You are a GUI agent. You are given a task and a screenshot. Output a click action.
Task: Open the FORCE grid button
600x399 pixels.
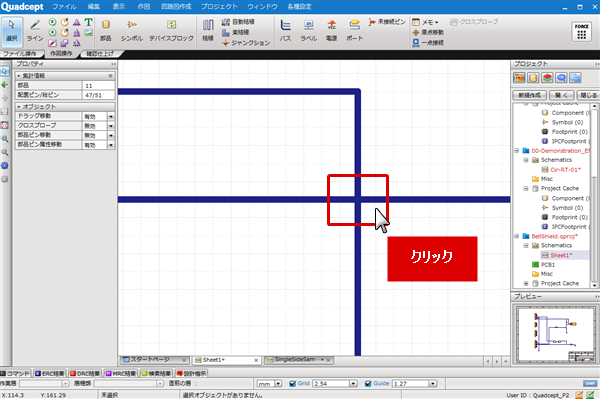[581, 31]
